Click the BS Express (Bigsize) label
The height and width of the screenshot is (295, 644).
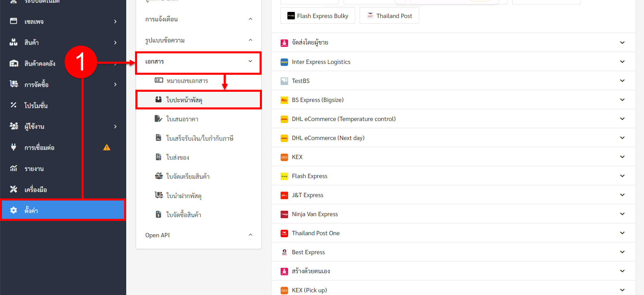point(318,100)
